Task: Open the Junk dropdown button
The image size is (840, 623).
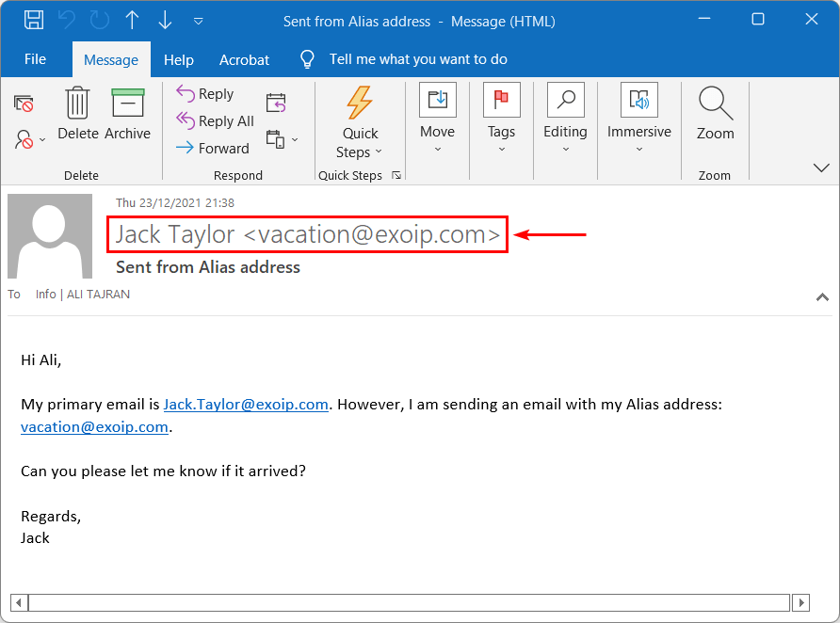Action: click(29, 139)
